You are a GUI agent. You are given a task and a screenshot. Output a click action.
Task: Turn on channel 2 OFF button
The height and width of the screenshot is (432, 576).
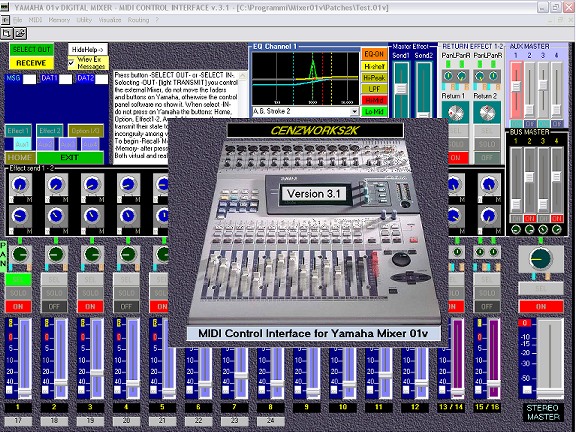click(54, 306)
